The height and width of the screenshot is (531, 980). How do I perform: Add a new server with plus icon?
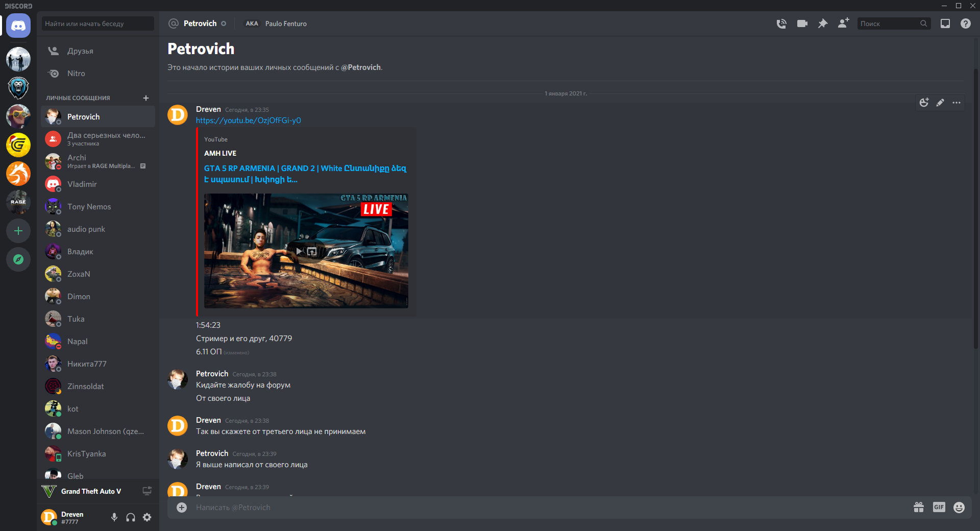coord(18,231)
